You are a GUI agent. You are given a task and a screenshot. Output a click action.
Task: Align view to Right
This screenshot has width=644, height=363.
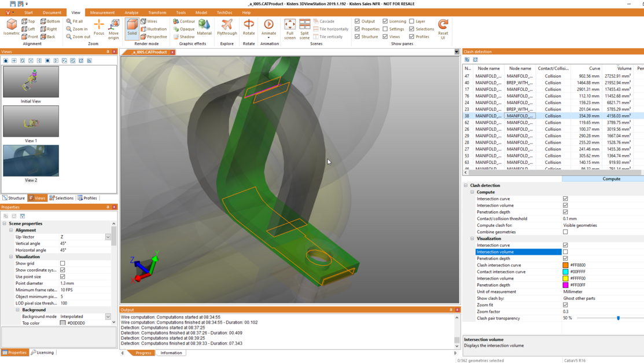click(49, 29)
